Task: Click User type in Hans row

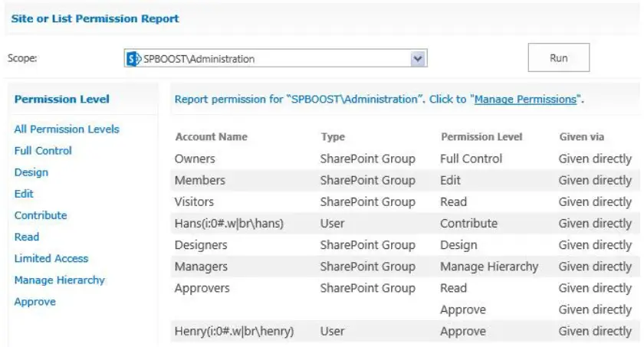Action: (332, 224)
